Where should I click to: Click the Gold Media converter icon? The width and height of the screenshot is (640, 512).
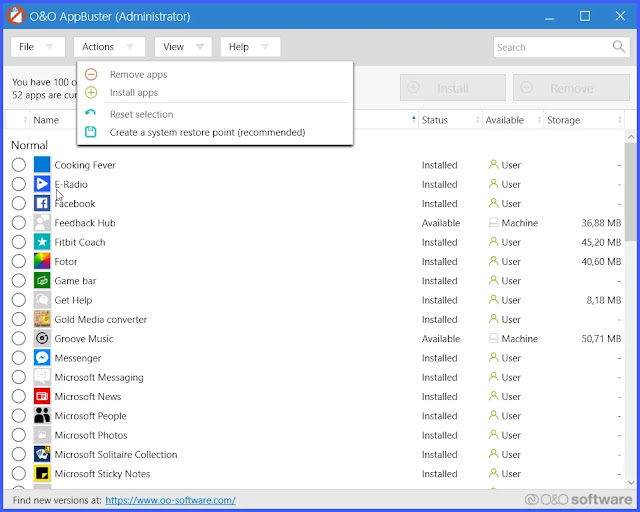tap(42, 319)
